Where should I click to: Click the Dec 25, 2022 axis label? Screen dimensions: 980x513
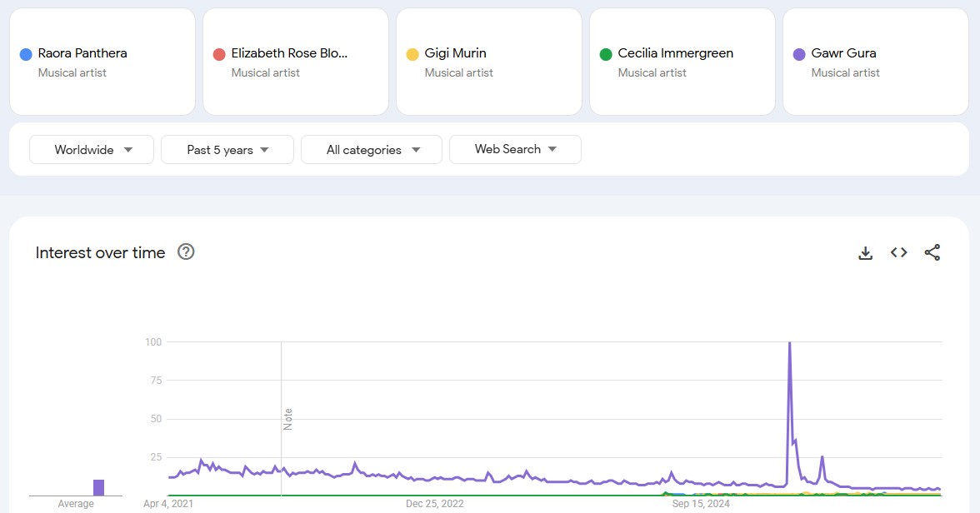434,504
